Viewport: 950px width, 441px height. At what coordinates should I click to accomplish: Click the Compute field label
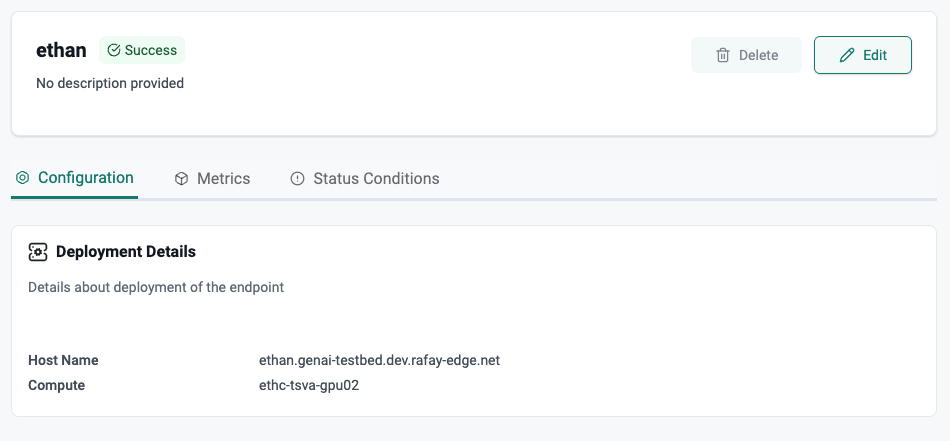pyautogui.click(x=56, y=385)
